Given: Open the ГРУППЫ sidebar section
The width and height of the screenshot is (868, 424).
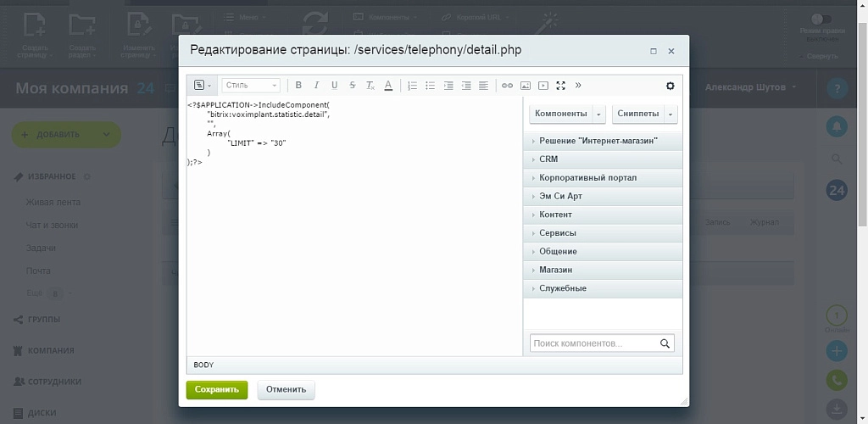Looking at the screenshot, I should click(36, 320).
